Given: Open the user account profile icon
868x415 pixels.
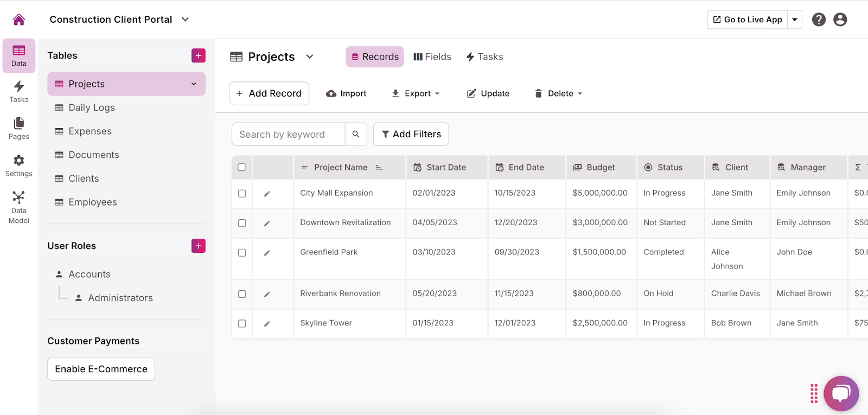Looking at the screenshot, I should click(x=840, y=20).
